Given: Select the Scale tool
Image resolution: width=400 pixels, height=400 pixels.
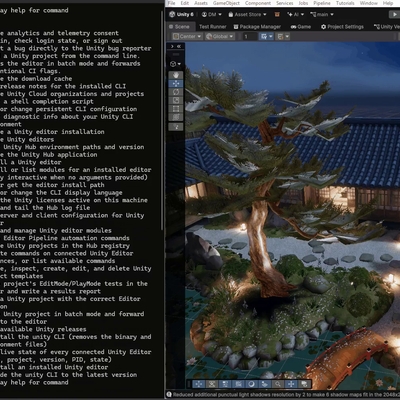Looking at the screenshot, I should [176, 100].
